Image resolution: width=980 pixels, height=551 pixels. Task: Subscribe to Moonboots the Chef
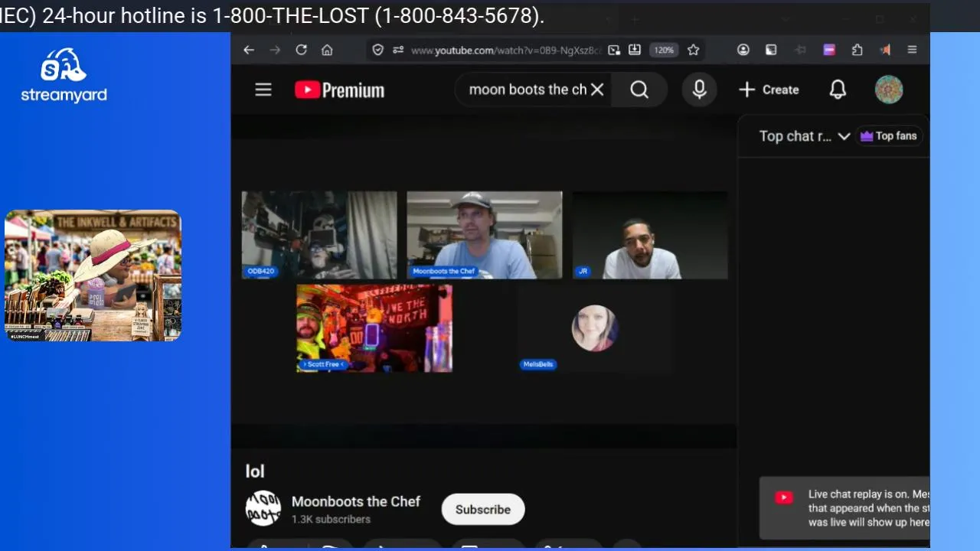click(483, 510)
